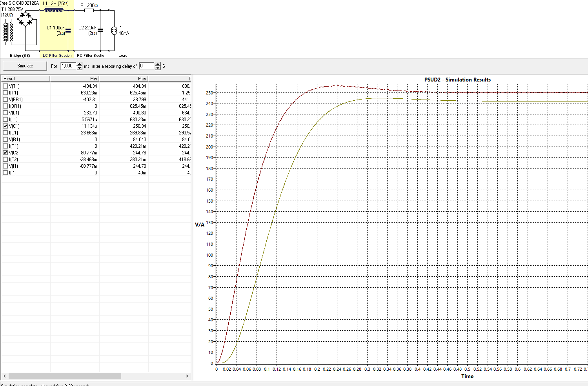Select the transformer T1 symbol in schematic
The height and width of the screenshot is (386, 588).
tap(8, 32)
